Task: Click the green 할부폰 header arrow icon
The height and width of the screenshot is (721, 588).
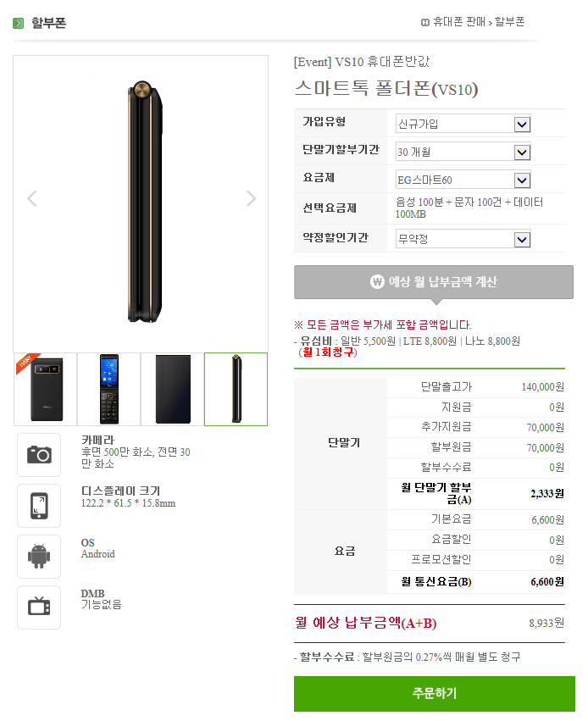Action: point(19,23)
